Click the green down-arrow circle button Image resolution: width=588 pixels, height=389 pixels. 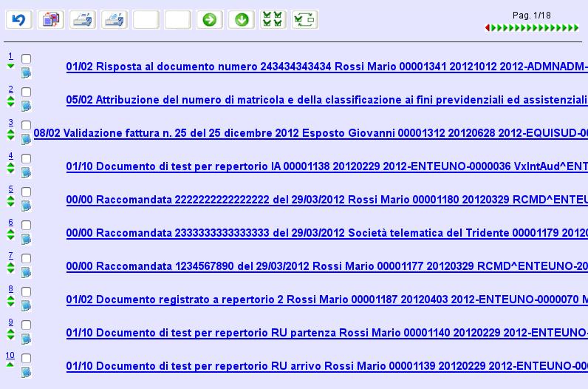(x=242, y=19)
